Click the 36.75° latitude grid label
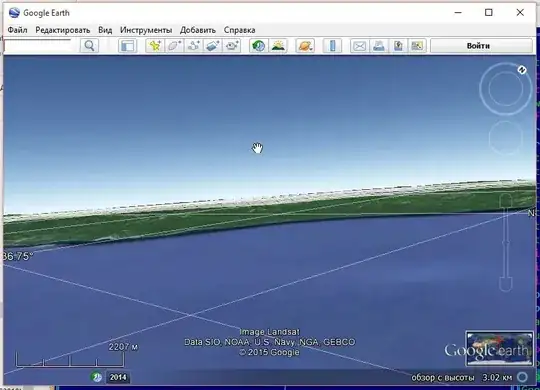The width and height of the screenshot is (540, 390). [18, 257]
